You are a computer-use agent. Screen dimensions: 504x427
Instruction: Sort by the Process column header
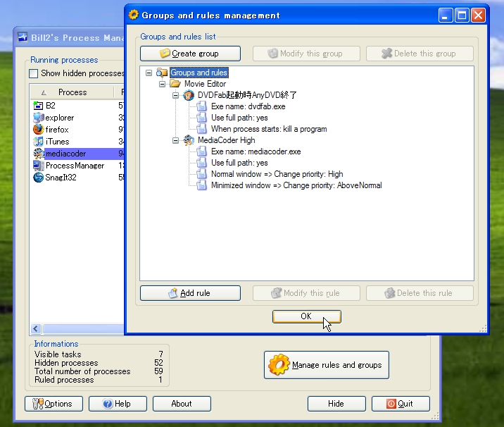tap(73, 92)
